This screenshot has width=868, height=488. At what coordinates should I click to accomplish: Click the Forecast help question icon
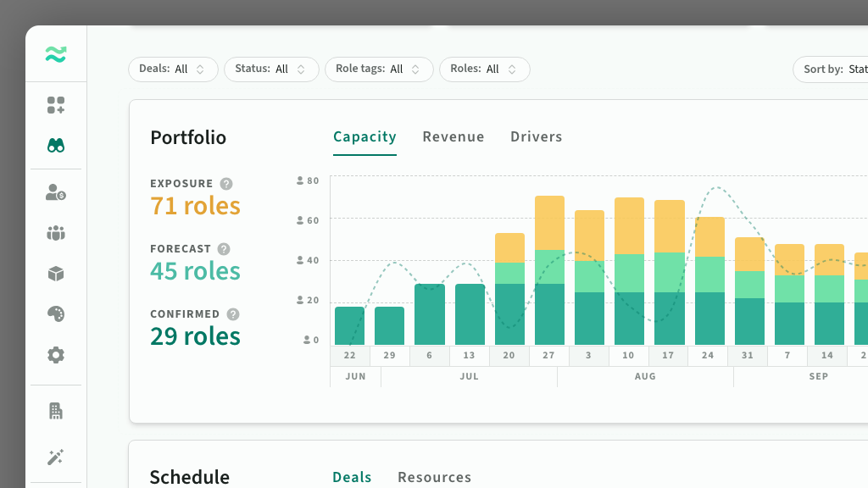[x=224, y=249]
